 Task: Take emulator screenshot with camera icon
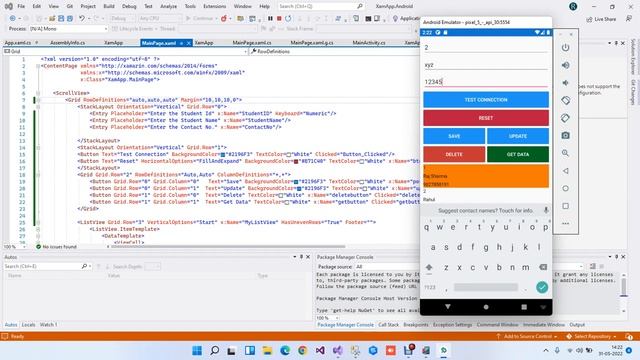565,136
